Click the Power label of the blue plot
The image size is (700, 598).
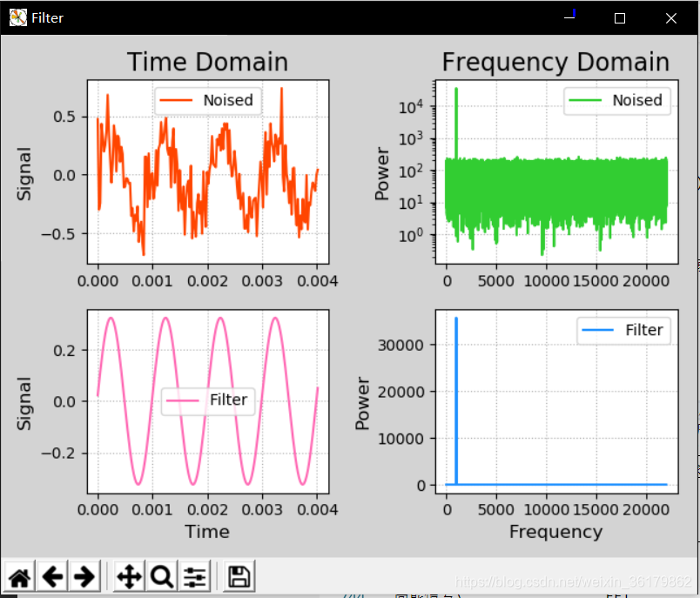click(x=362, y=403)
